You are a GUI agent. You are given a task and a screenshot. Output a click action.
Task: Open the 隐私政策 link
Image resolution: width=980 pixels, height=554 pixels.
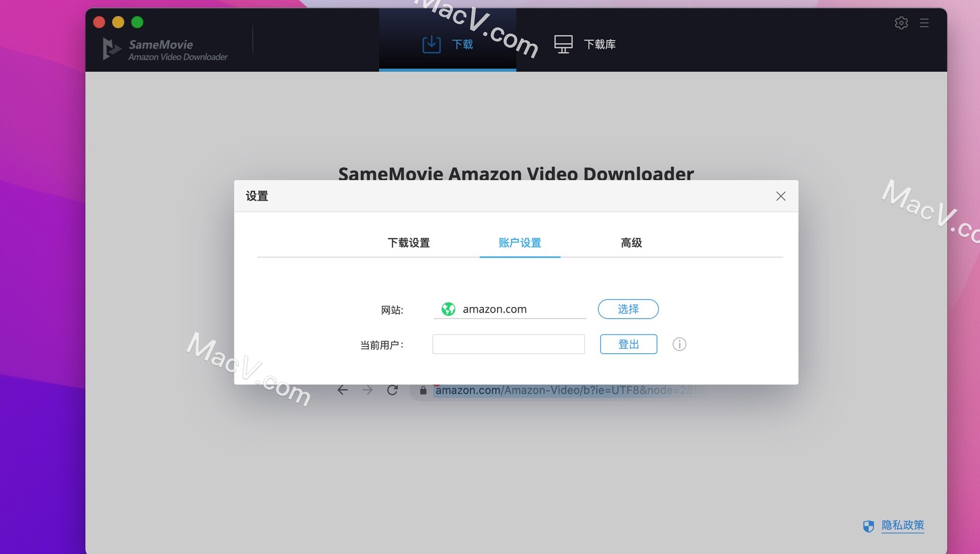(x=902, y=525)
